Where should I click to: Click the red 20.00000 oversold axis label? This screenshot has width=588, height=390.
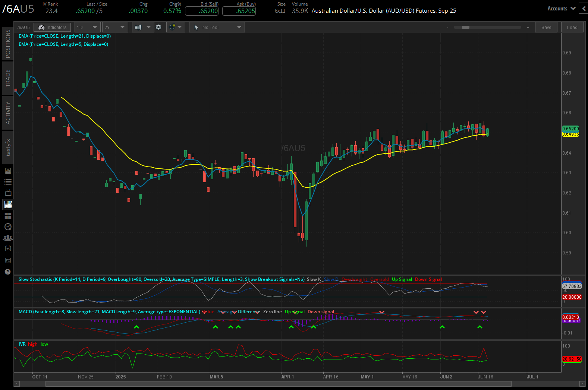[x=572, y=297]
